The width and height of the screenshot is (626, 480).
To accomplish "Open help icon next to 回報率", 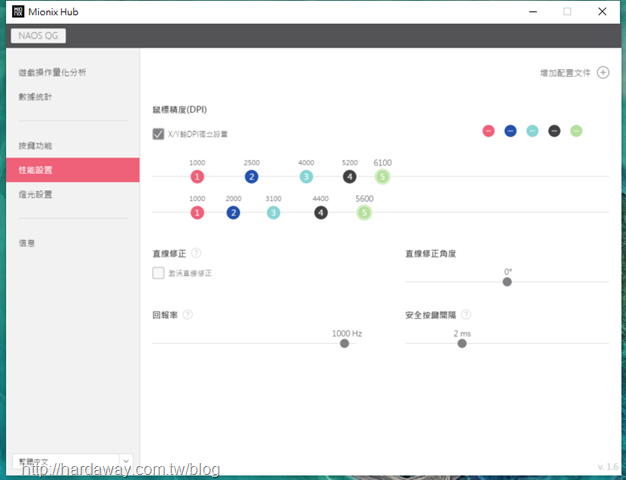I will pyautogui.click(x=188, y=315).
